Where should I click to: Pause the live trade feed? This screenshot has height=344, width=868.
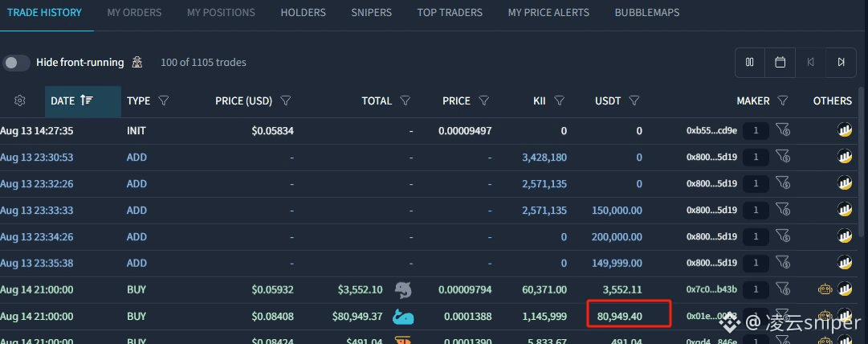(750, 63)
